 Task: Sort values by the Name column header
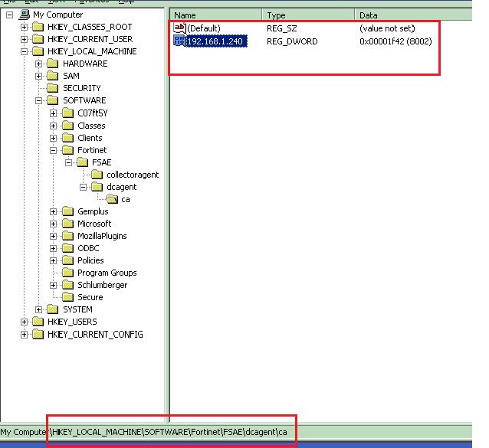coord(216,15)
